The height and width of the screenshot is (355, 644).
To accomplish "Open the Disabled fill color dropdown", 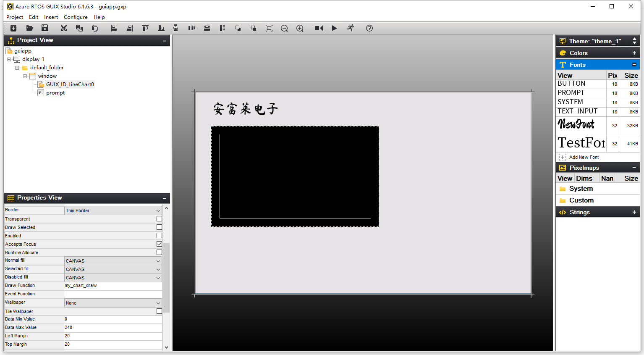I will coord(113,278).
